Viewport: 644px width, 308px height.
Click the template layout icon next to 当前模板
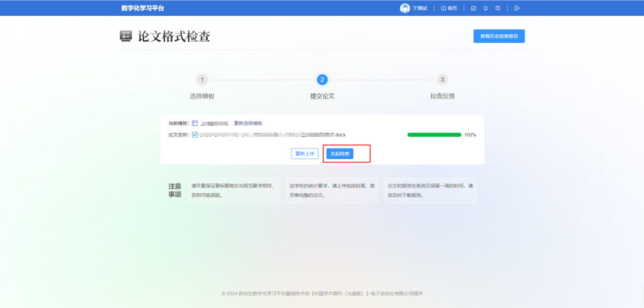pyautogui.click(x=195, y=124)
